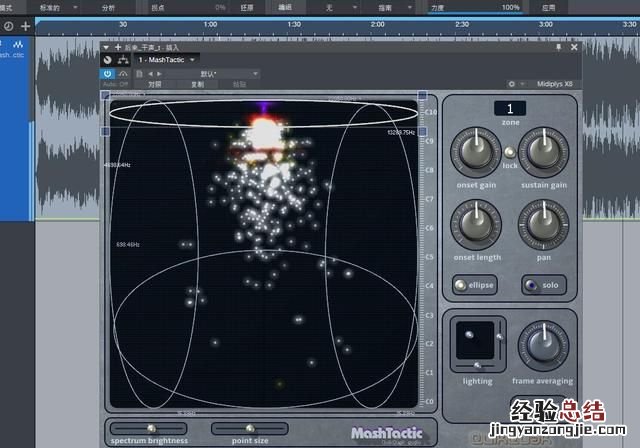The image size is (640, 448).
Task: Click the 3:00 mark on timeline ruler
Action: [x=546, y=24]
